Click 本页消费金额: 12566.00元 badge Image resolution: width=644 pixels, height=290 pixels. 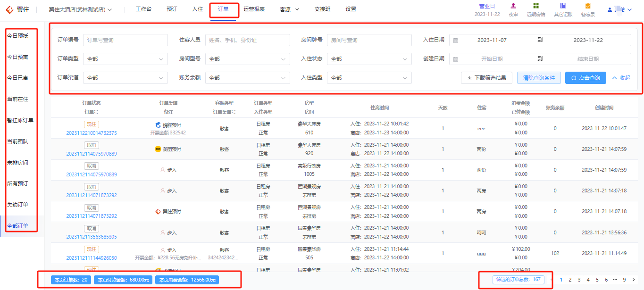pyautogui.click(x=187, y=280)
